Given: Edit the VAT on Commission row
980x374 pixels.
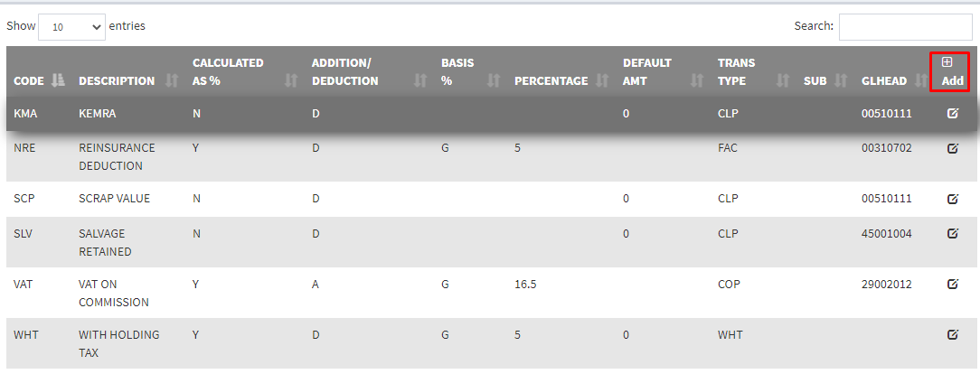Looking at the screenshot, I should (952, 284).
